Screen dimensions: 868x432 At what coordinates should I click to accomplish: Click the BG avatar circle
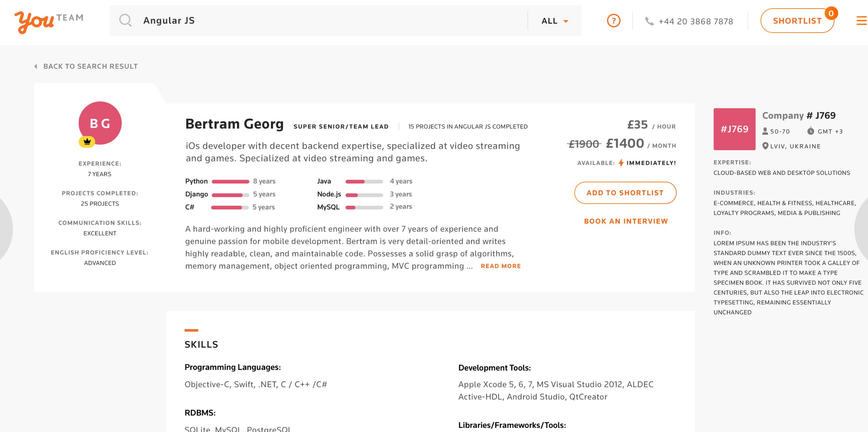pos(100,123)
